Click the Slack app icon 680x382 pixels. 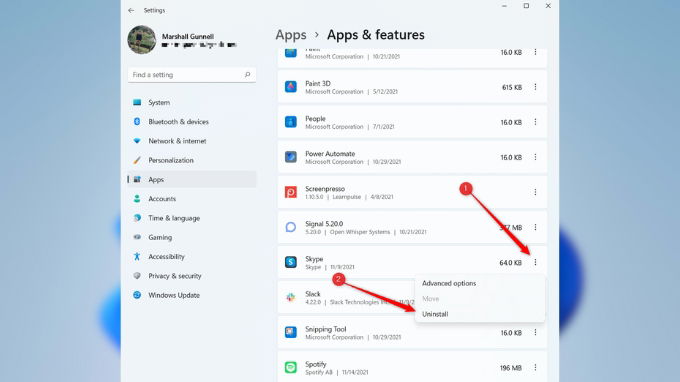point(291,297)
